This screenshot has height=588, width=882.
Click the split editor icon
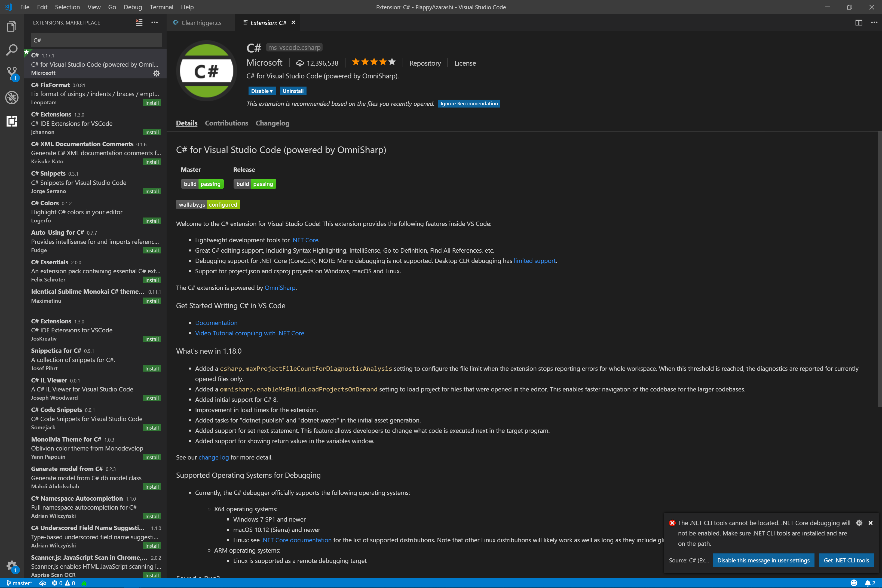(858, 23)
